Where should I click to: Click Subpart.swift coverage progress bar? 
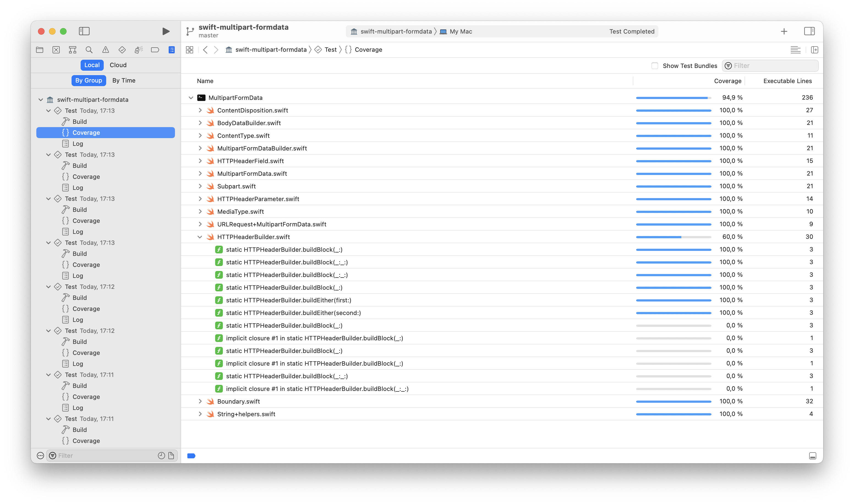[674, 186]
